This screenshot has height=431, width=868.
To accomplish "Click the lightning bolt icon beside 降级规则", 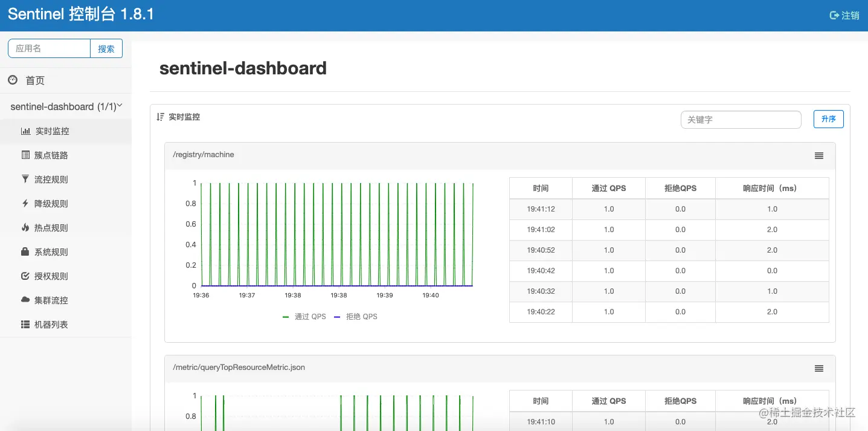I will [x=25, y=204].
